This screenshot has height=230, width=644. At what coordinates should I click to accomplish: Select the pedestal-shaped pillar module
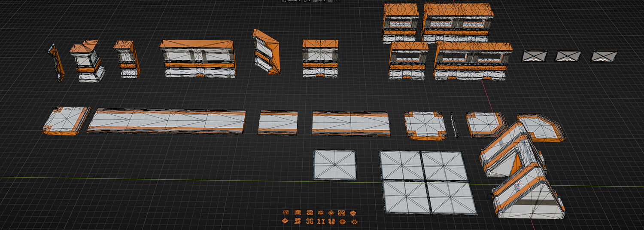88,61
